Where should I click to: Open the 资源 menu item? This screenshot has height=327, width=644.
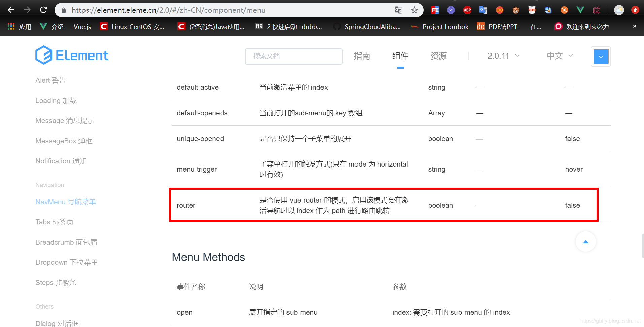(438, 56)
